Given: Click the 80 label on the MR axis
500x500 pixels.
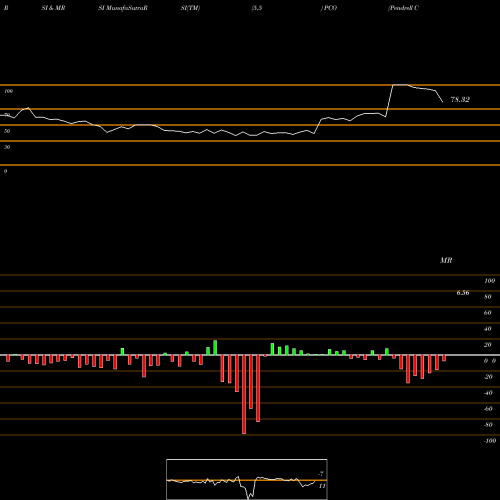Looking at the screenshot, I should tap(488, 297).
